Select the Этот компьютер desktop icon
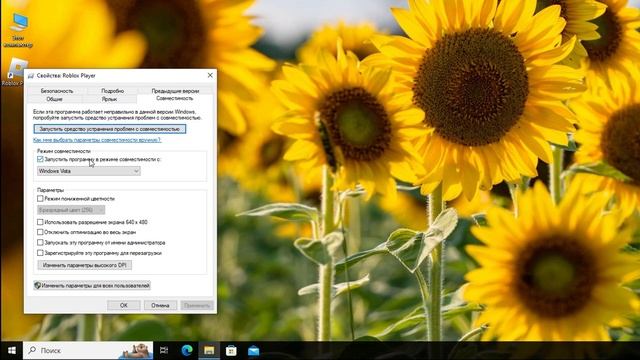The image size is (640, 360). pyautogui.click(x=18, y=31)
